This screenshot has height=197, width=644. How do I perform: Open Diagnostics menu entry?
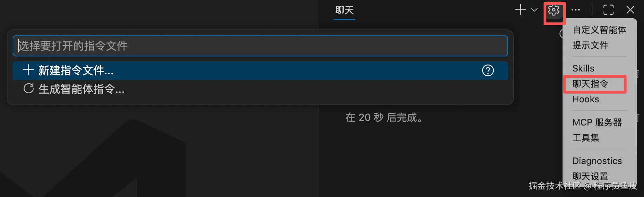tap(597, 161)
